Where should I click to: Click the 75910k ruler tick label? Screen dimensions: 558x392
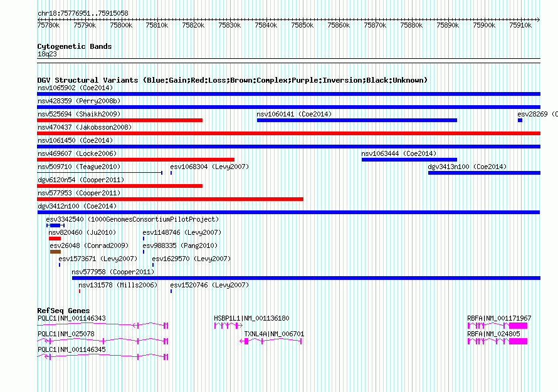520,25
